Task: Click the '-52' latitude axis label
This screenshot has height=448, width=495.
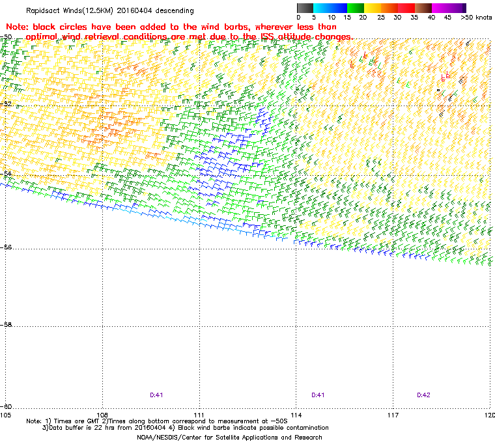Action: [x=6, y=104]
